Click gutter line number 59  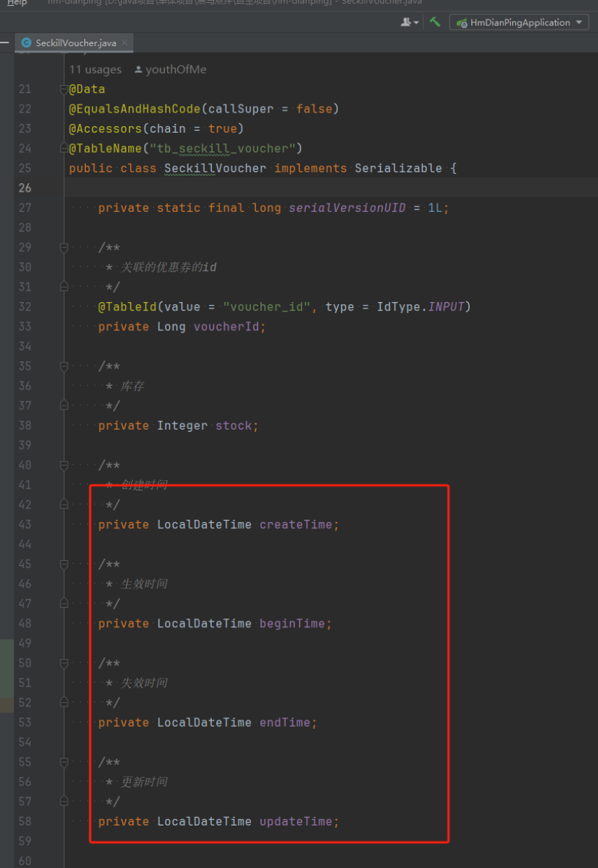pos(24,841)
